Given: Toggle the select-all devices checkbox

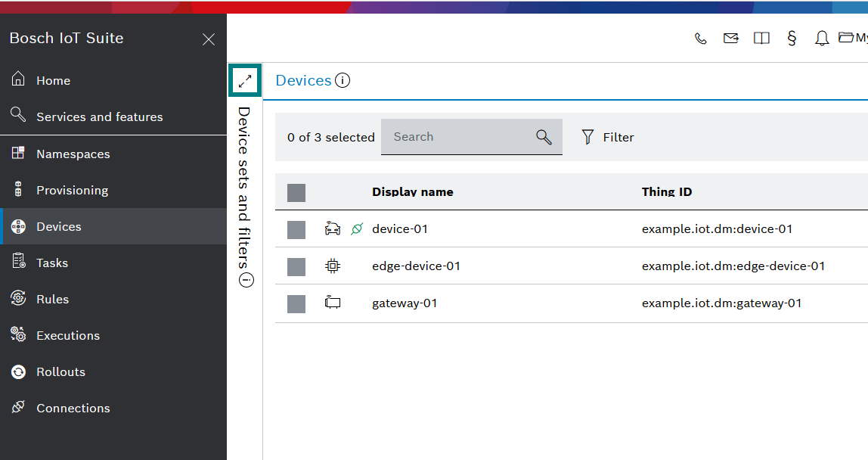Looking at the screenshot, I should [x=296, y=193].
